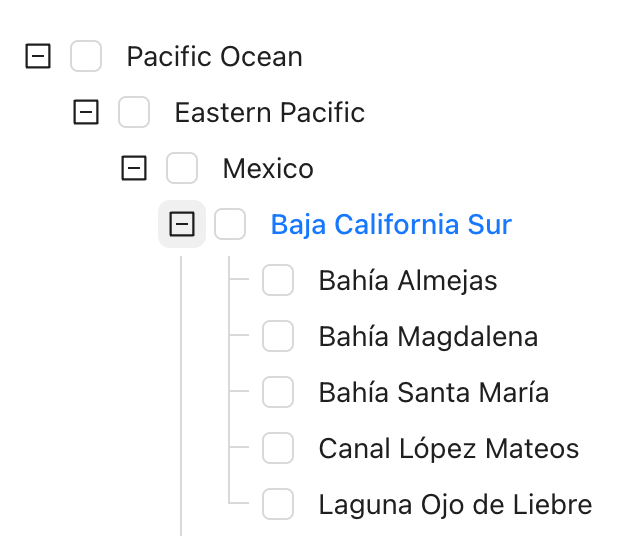Select the Bahía Almejas checkbox

point(278,281)
